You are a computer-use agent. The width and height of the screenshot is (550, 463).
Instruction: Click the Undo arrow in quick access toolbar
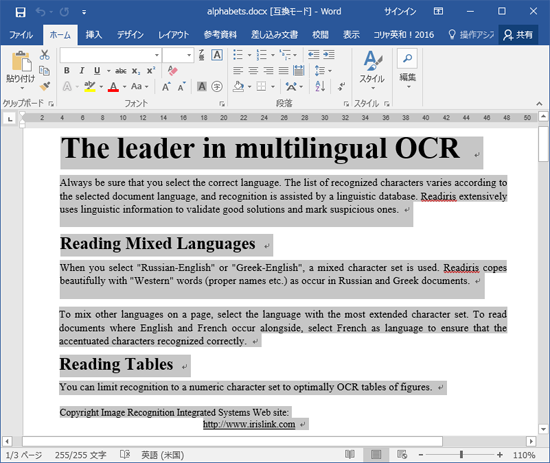tap(40, 12)
